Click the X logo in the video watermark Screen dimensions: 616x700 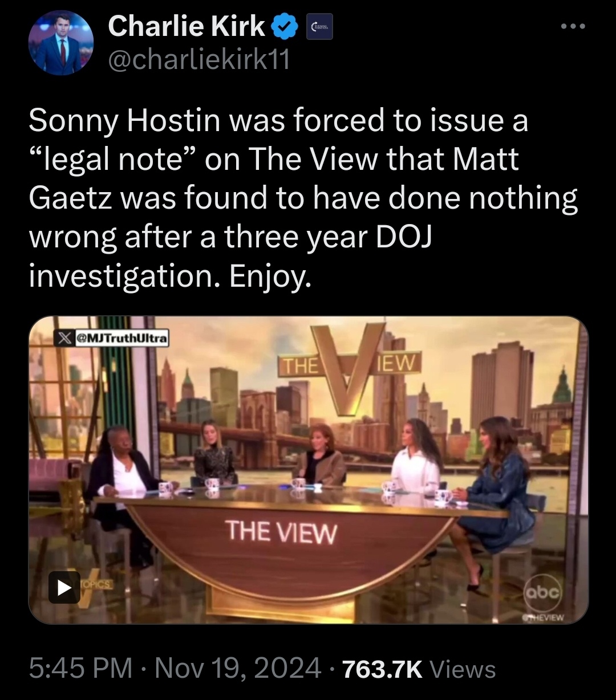coord(65,339)
